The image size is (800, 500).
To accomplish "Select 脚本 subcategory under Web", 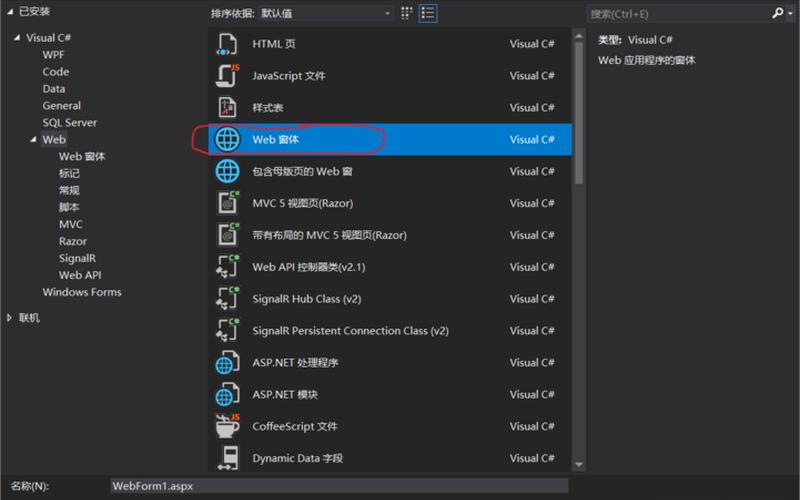I will tap(69, 207).
